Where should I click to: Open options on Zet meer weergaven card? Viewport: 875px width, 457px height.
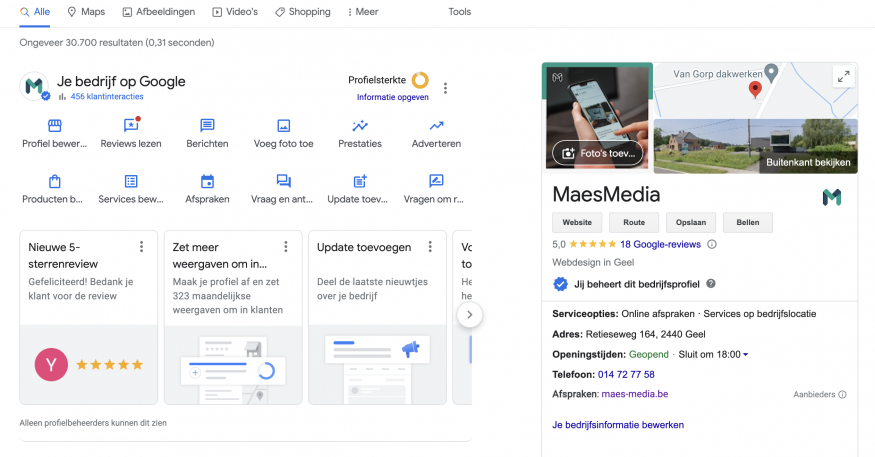point(286,247)
